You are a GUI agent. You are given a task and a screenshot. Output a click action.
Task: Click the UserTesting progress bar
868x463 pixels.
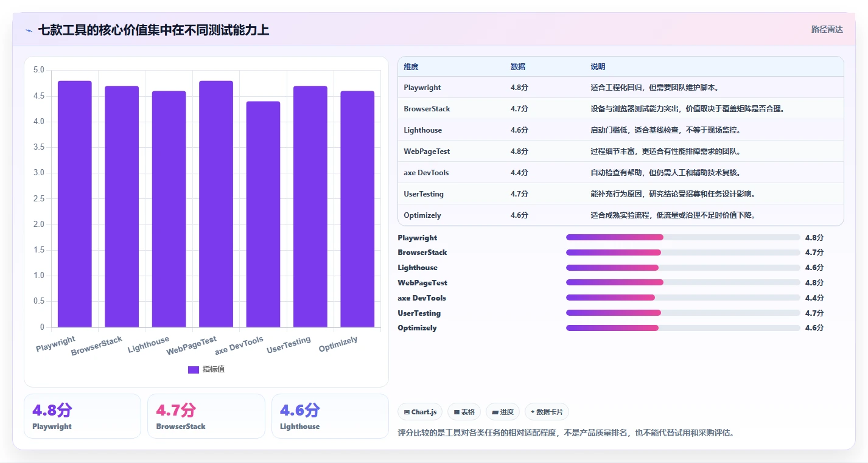[x=683, y=313]
